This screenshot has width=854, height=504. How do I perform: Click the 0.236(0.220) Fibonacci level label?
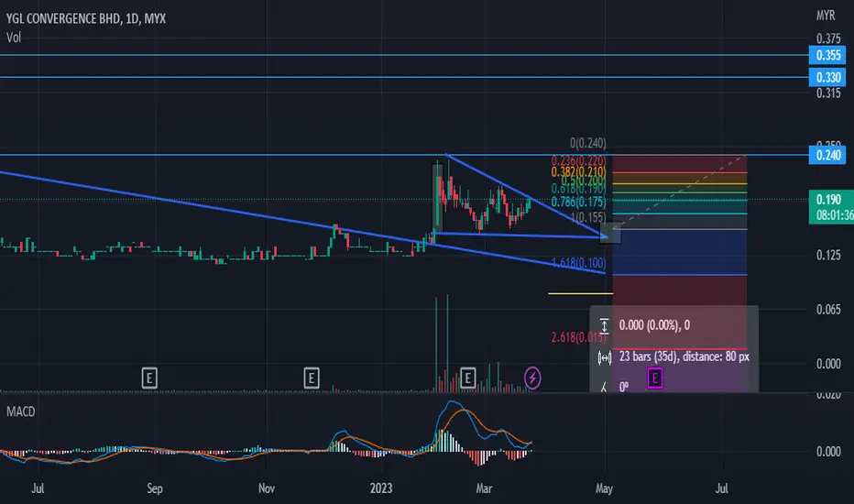pyautogui.click(x=578, y=160)
